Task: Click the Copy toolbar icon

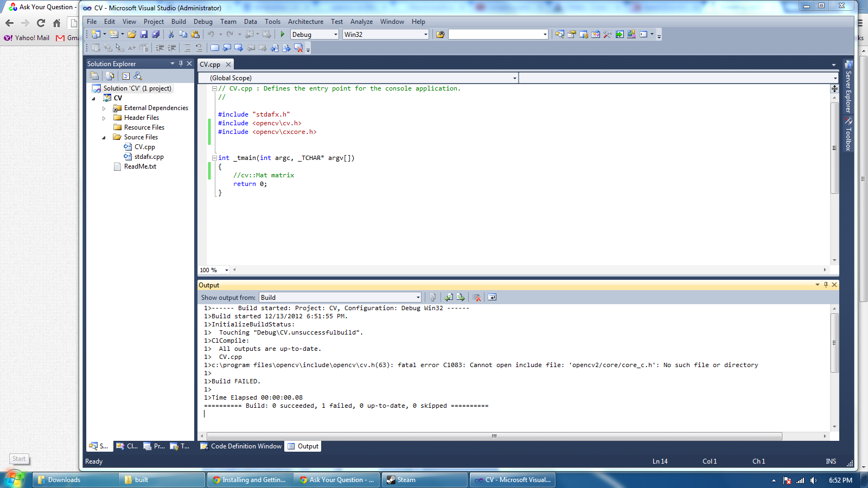Action: pyautogui.click(x=183, y=34)
